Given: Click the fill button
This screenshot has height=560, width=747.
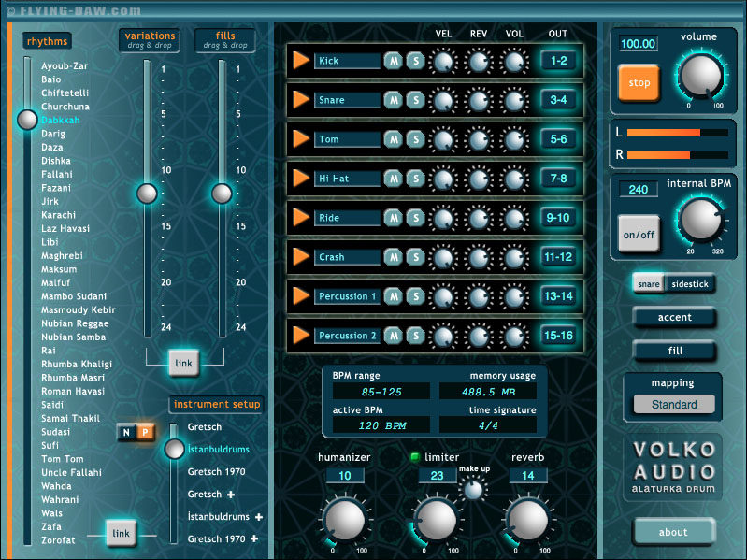Looking at the screenshot, I should (x=675, y=351).
